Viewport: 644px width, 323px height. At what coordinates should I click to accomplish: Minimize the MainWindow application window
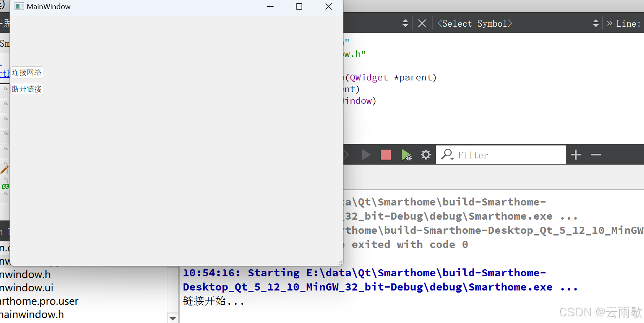(x=271, y=6)
